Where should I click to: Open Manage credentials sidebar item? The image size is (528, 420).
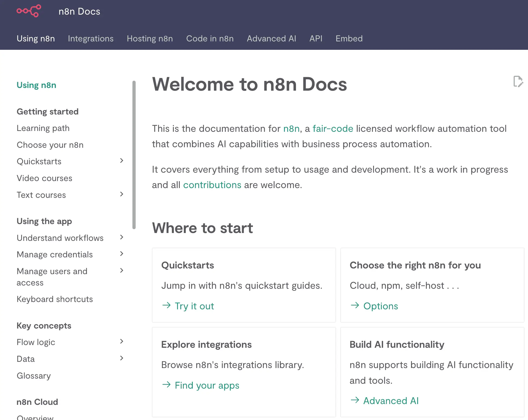point(54,254)
